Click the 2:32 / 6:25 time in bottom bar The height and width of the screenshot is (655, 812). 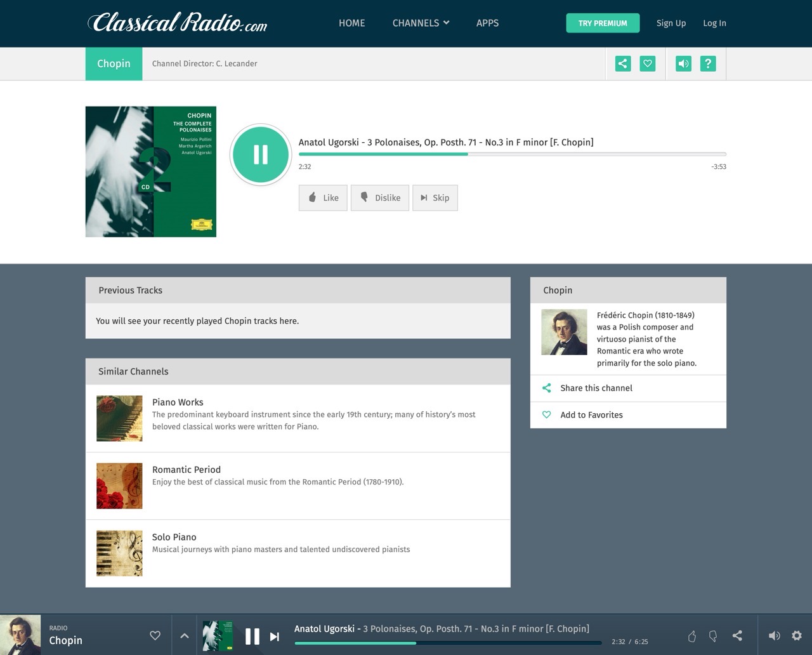click(x=630, y=642)
